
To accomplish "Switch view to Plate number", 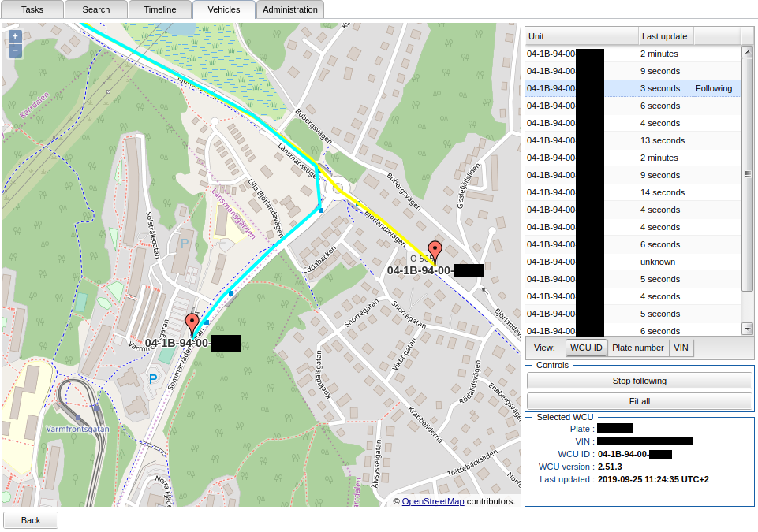I will 637,348.
